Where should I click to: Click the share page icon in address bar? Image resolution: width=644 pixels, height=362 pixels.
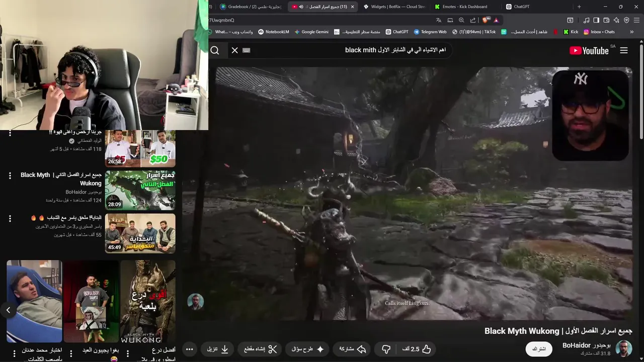click(473, 20)
